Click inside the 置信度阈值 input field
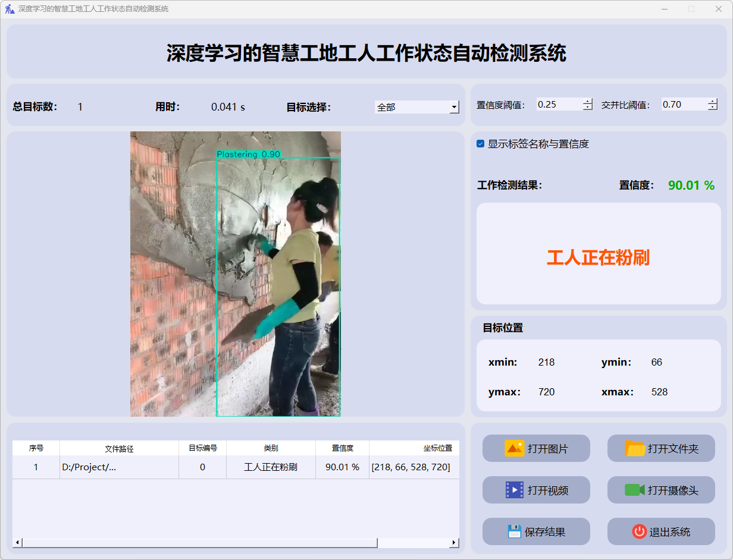The width and height of the screenshot is (733, 560). click(x=558, y=105)
